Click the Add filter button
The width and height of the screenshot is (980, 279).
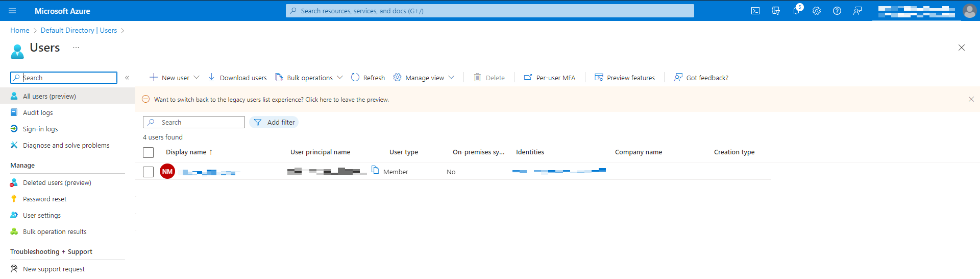click(274, 122)
